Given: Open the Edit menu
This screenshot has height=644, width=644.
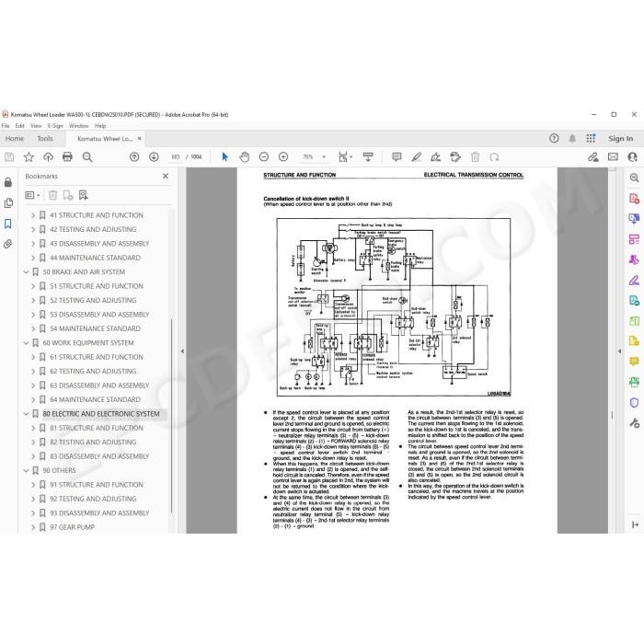Looking at the screenshot, I should click(19, 126).
